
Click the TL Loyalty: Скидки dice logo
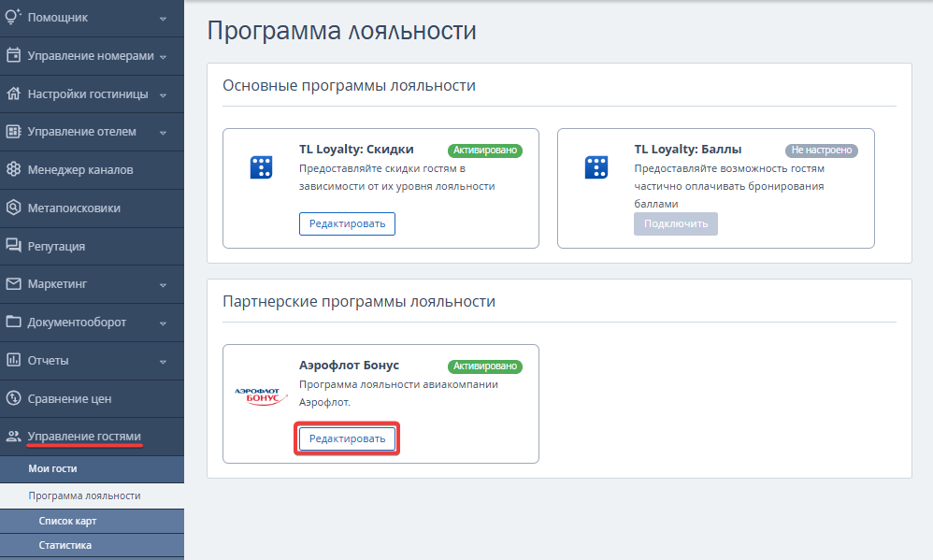pyautogui.click(x=261, y=167)
